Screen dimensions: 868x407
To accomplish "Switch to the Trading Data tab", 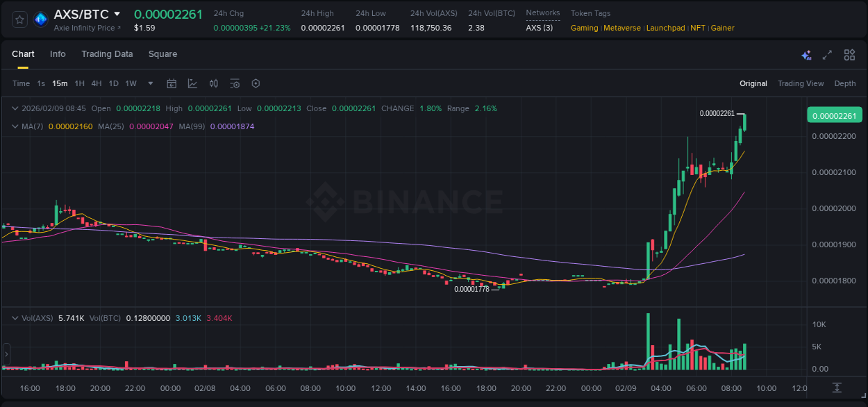I will coord(107,54).
